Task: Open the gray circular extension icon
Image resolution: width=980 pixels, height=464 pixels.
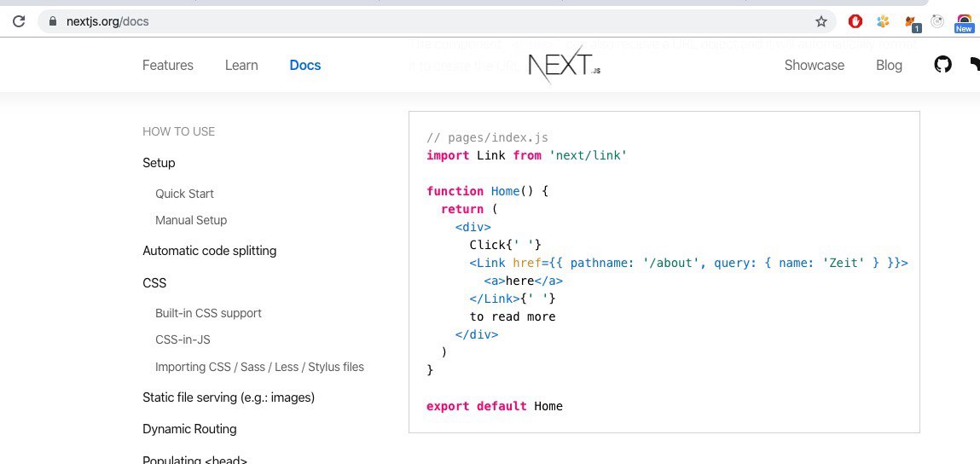Action: [937, 21]
